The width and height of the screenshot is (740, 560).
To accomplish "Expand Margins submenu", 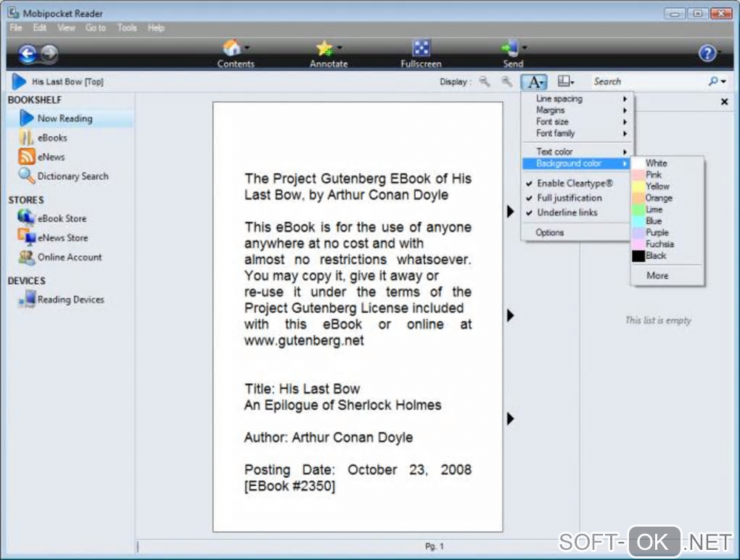I will tap(576, 110).
